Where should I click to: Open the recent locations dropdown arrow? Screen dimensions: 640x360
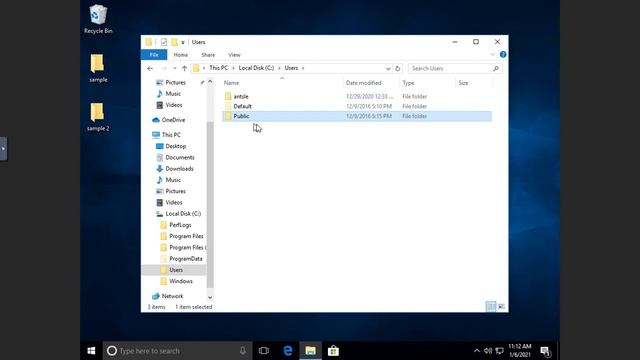[175, 68]
